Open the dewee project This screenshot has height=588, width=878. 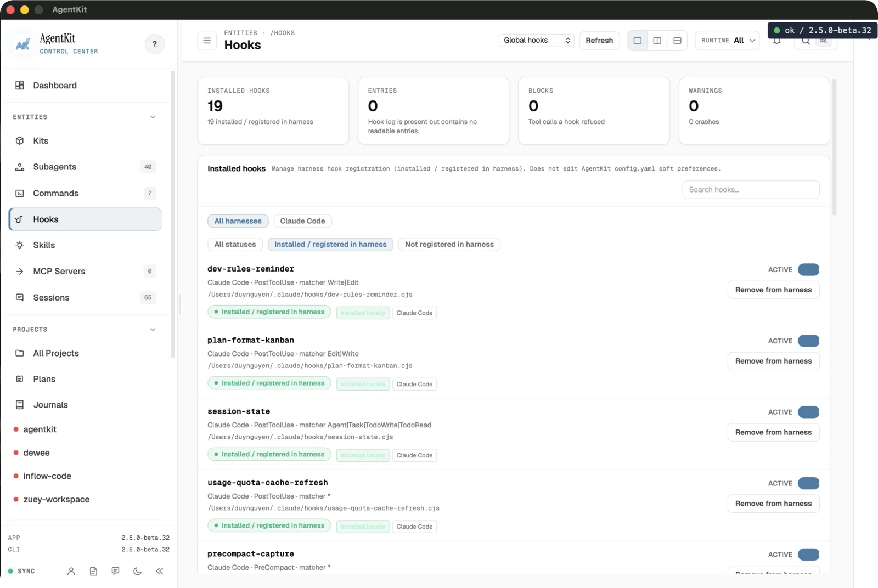coord(36,453)
